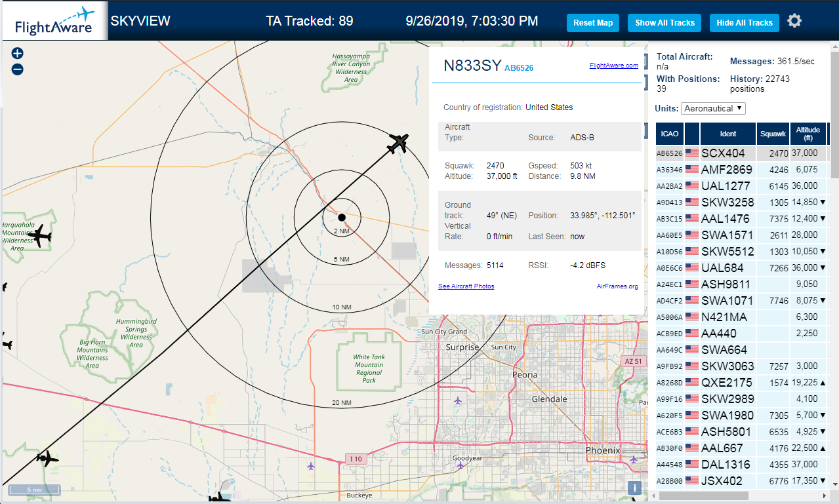Screen dimensions: 839x504
Task: Click airport marker west of I 10 shield
Action: pyautogui.click(x=310, y=466)
